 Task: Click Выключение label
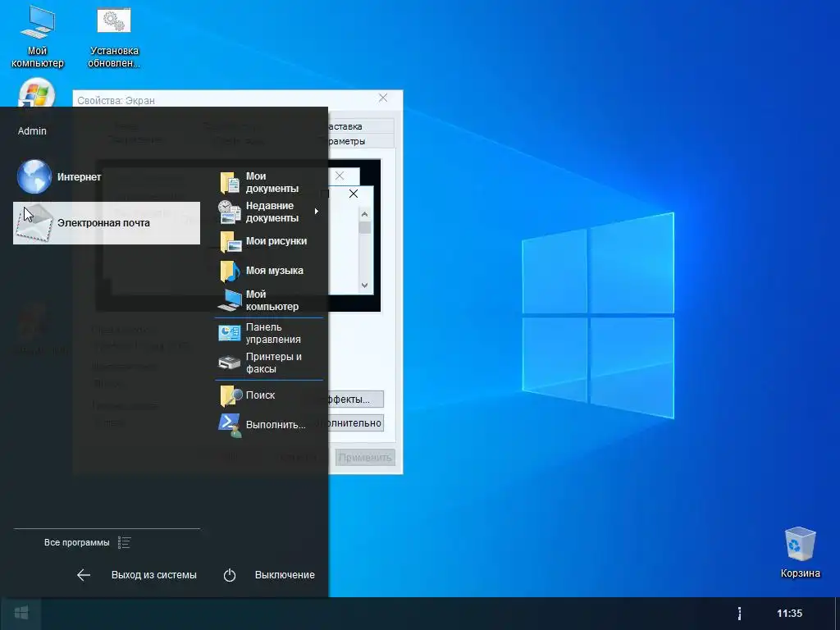point(285,575)
